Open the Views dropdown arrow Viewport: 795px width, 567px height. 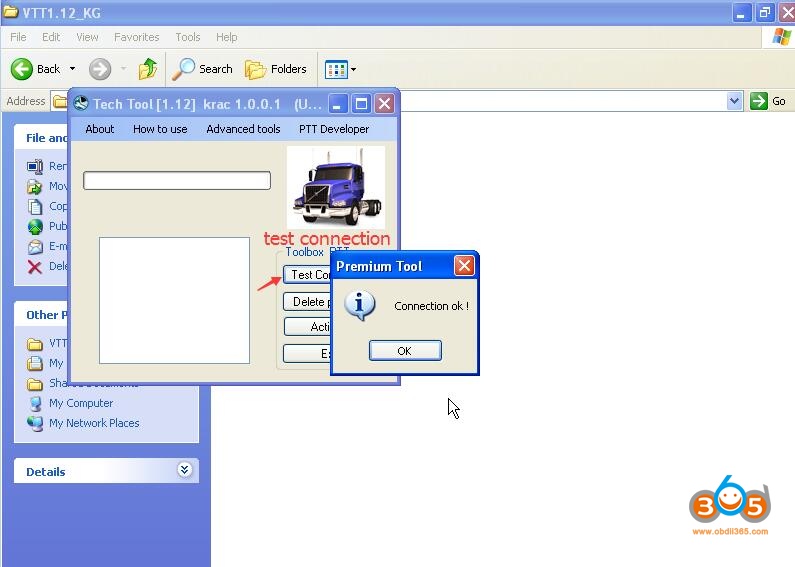pyautogui.click(x=353, y=69)
